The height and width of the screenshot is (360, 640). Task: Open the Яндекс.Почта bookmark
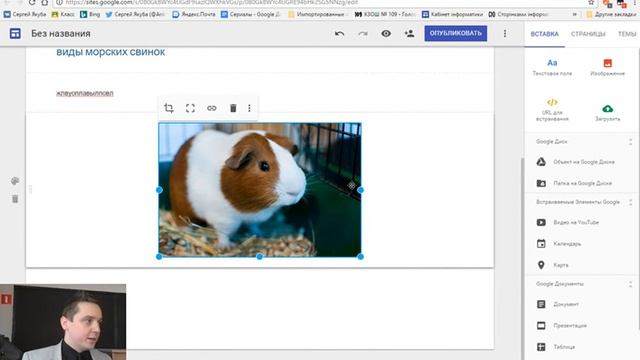point(193,14)
